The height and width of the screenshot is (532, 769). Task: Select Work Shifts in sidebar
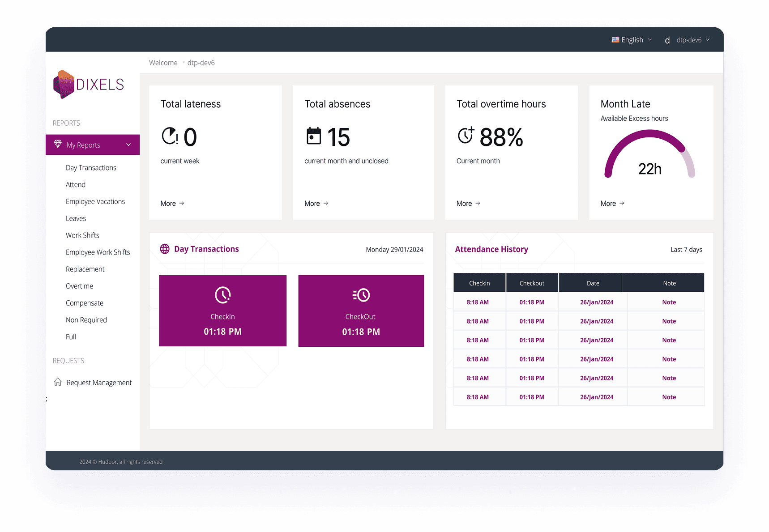click(x=82, y=235)
